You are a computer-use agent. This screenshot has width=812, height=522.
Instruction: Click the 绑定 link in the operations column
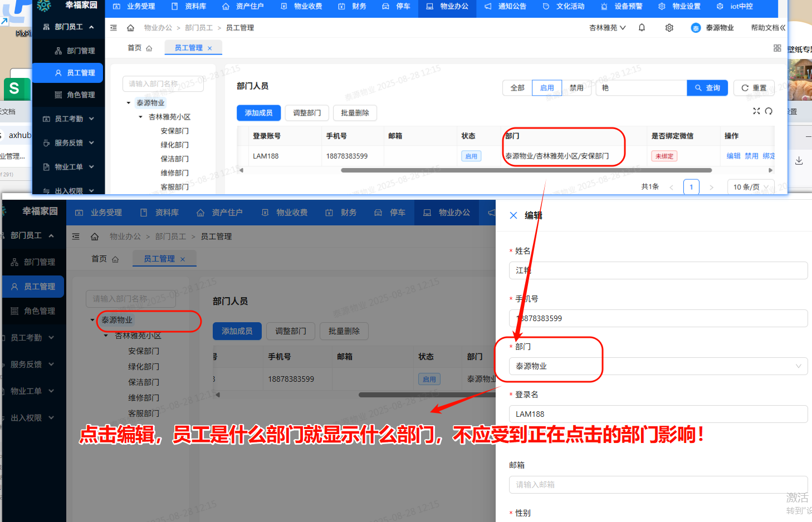pos(769,156)
